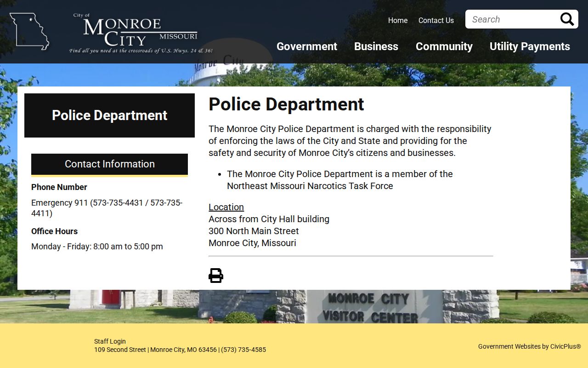Click the Missouri state outline logo
Screen dimensions: 588x368
29,31
